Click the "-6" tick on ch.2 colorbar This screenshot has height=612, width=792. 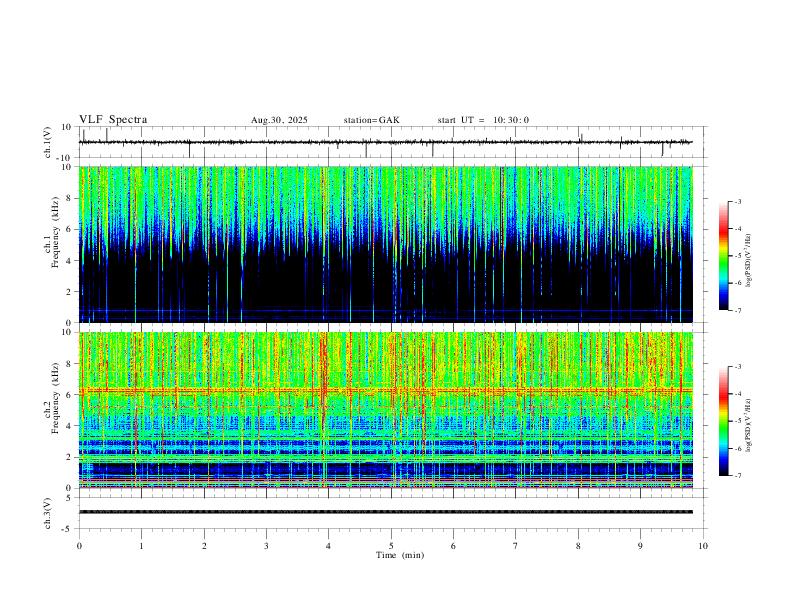738,448
